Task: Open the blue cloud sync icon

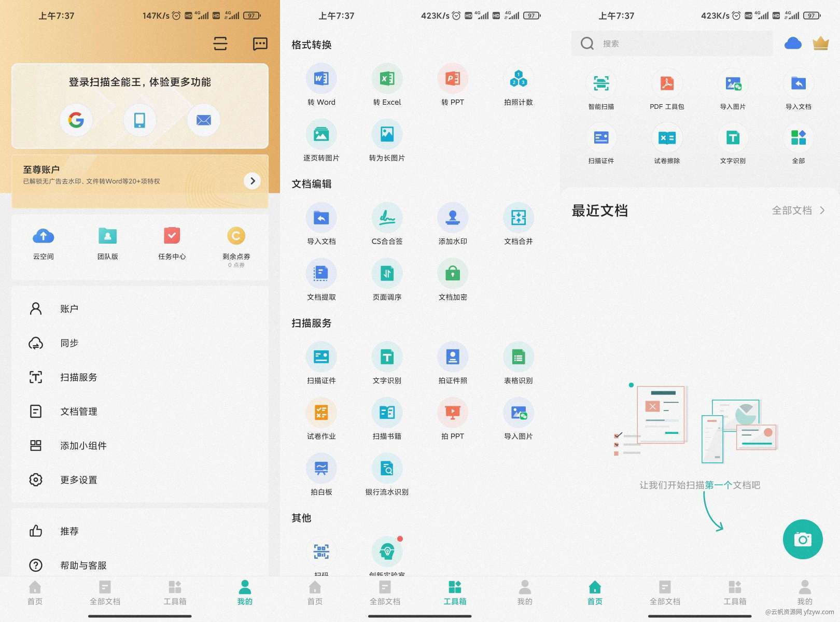Action: 793,44
